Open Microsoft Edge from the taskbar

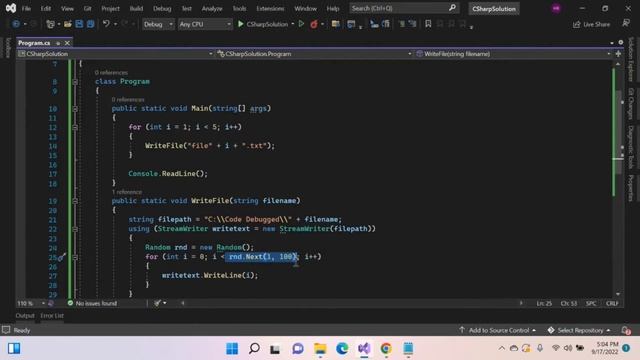tap(342, 348)
